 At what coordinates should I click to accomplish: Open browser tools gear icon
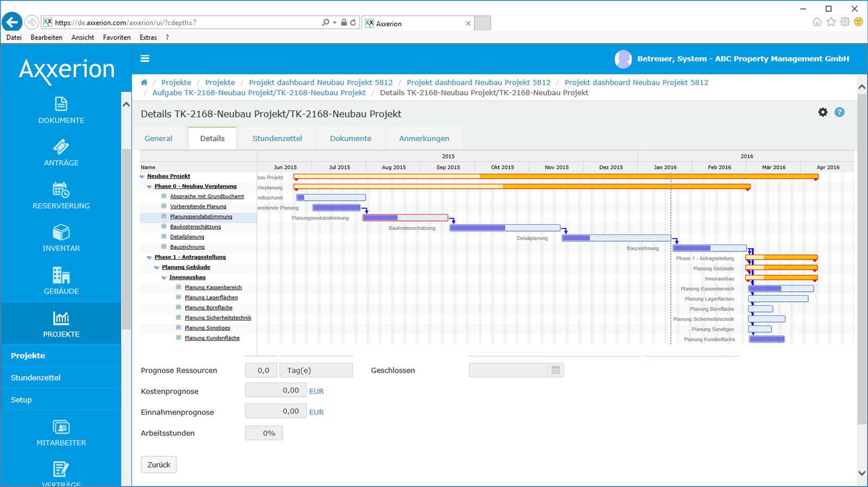pos(845,22)
